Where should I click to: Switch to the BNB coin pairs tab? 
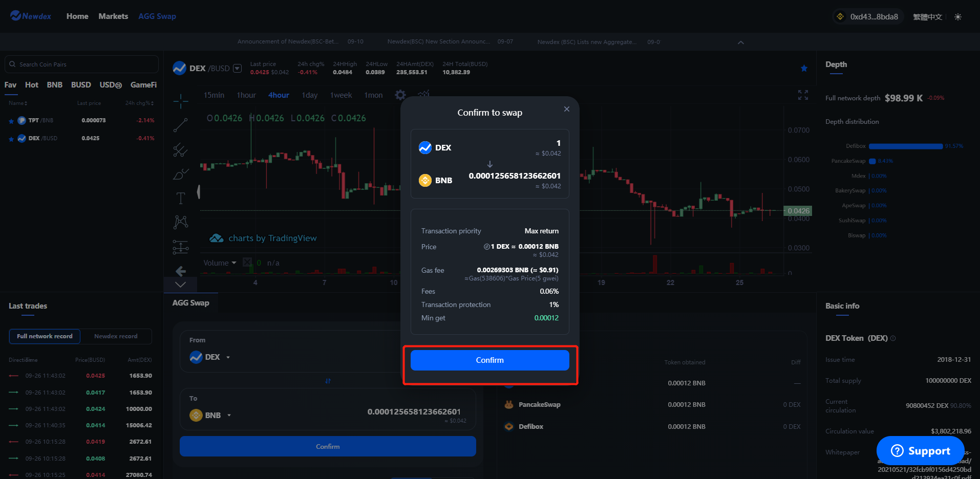coord(55,85)
